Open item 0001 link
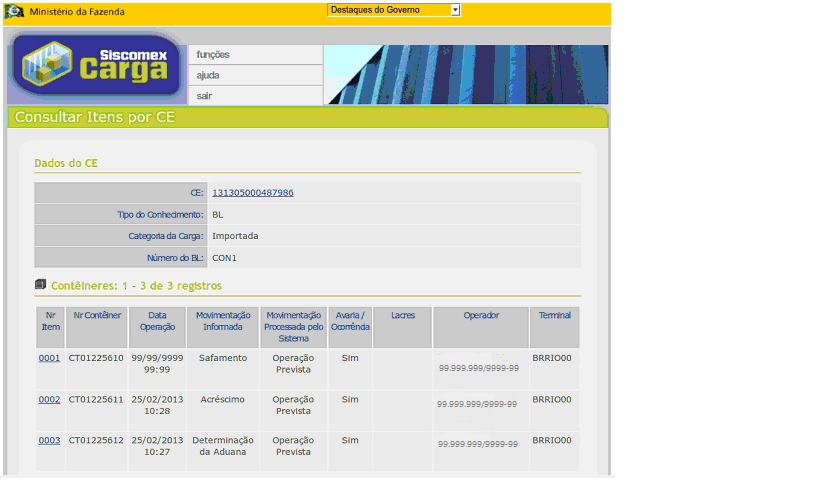Viewport: 819px width, 481px height. (x=49, y=358)
